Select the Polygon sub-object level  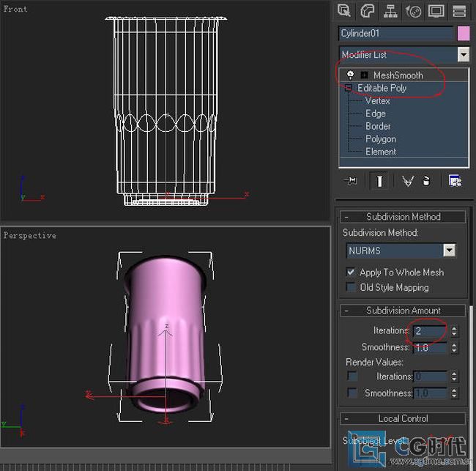[381, 139]
